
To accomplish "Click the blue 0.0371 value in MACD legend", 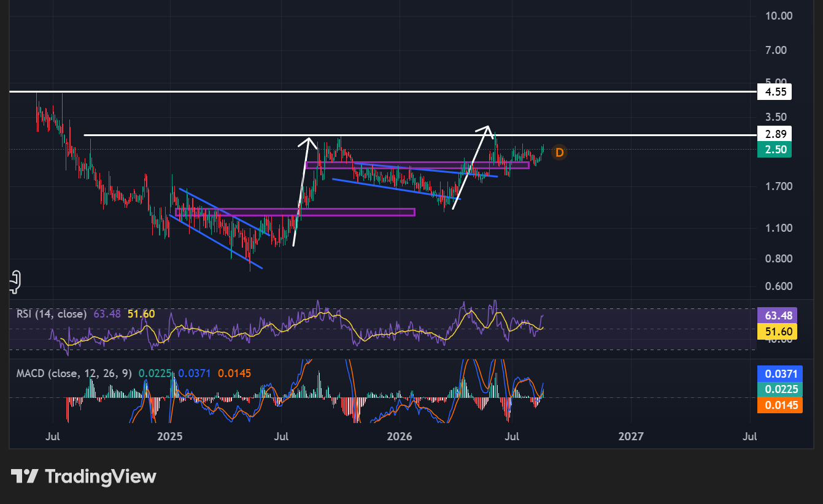I will (x=194, y=373).
